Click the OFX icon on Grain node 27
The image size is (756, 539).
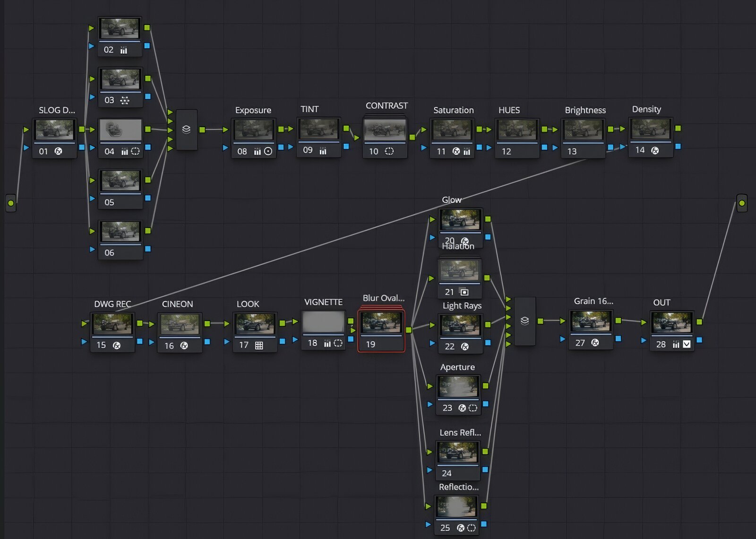[595, 343]
